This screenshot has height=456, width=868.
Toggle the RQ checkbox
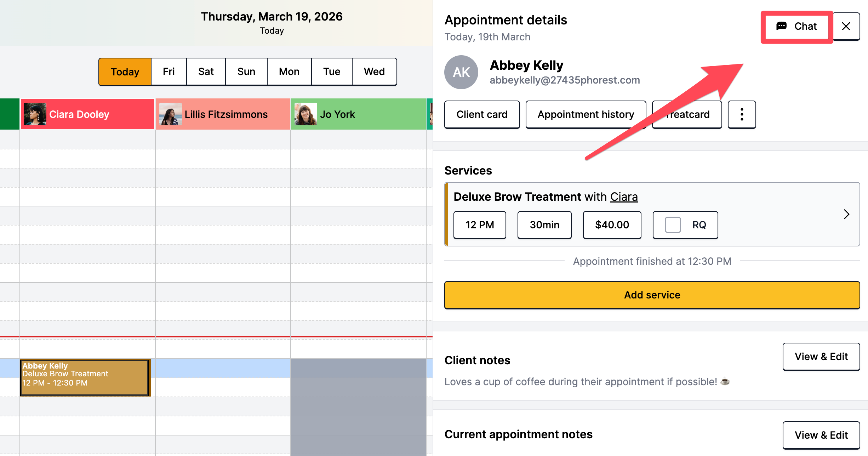click(x=673, y=225)
